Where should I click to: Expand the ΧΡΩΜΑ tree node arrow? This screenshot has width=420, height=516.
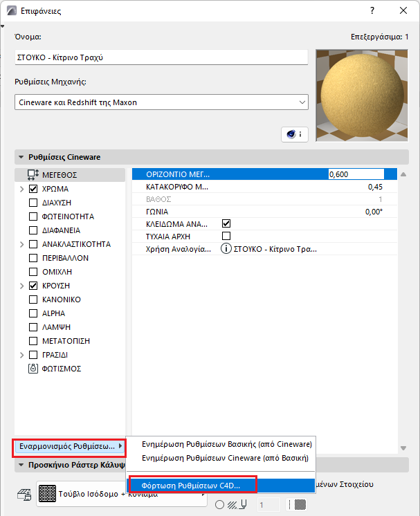pyautogui.click(x=21, y=189)
